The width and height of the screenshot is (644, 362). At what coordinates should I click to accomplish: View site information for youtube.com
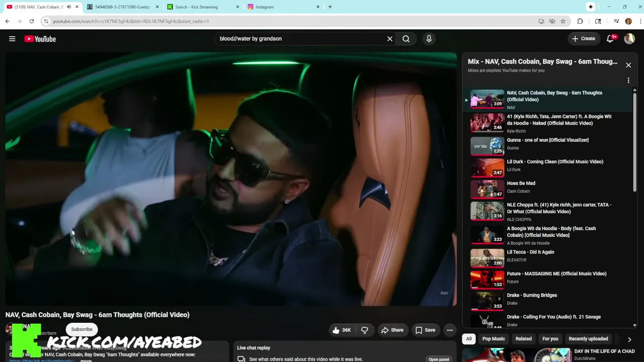click(x=46, y=21)
